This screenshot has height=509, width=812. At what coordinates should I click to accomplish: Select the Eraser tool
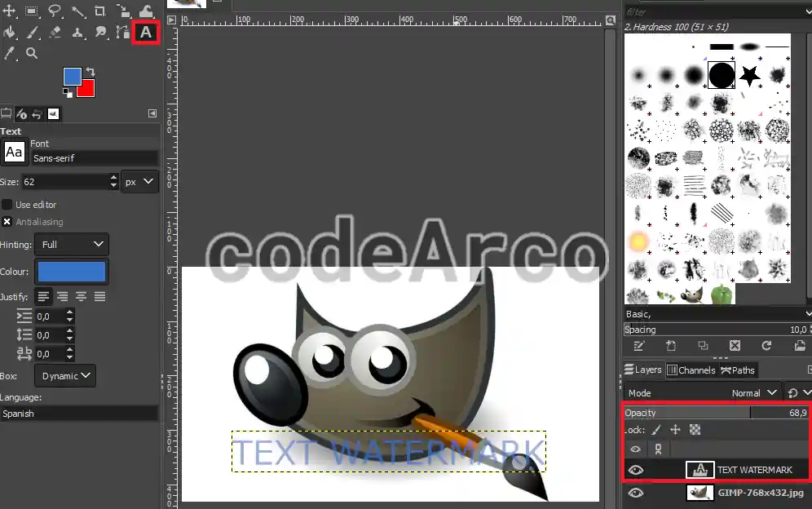click(55, 33)
